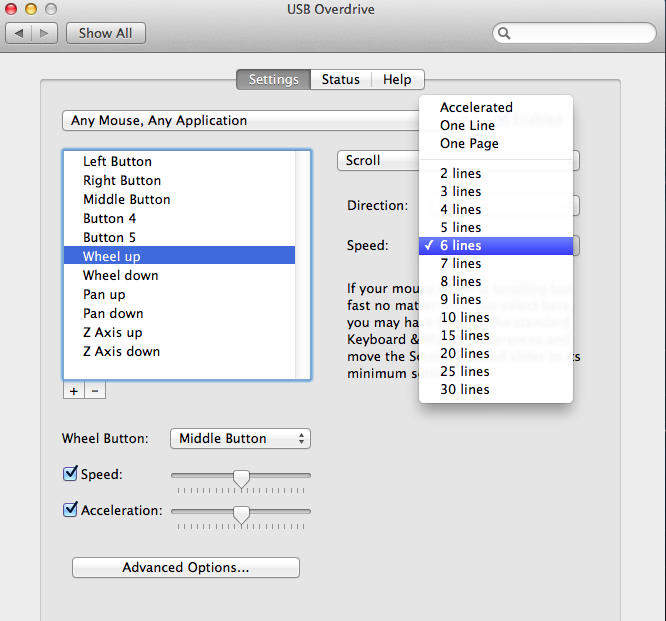Viewport: 666px width, 621px height.
Task: Select Wheel down in the list
Action: (179, 275)
